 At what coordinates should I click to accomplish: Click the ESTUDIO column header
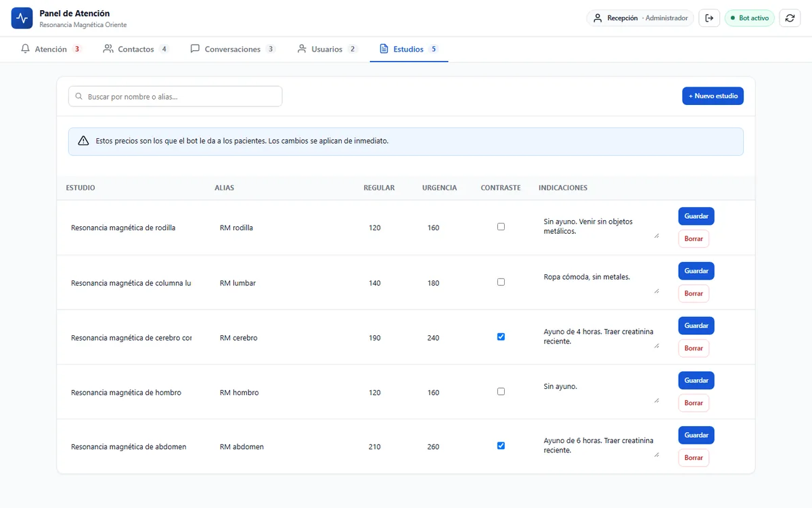[81, 188]
